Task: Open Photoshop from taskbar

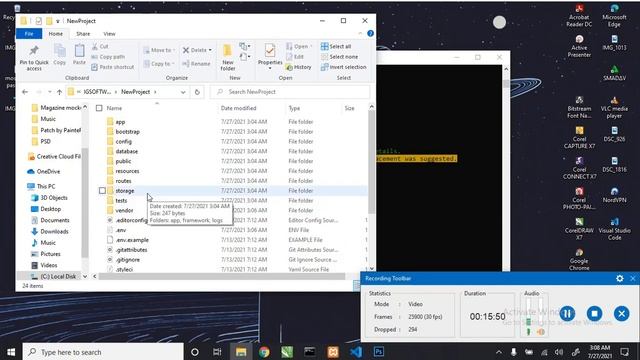Action: pyautogui.click(x=379, y=352)
